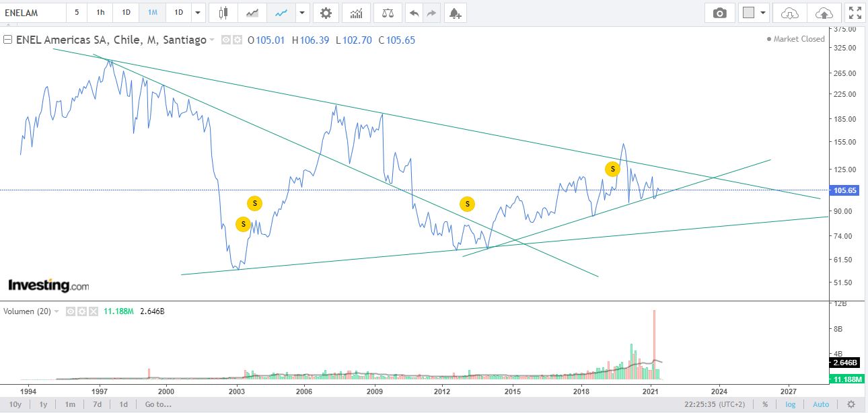Expand the Volumen (20) indicator dropdown

pyautogui.click(x=57, y=311)
